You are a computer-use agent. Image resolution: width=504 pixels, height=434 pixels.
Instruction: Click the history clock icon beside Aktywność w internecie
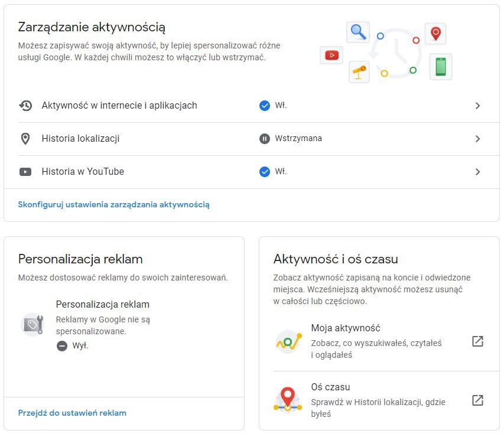pos(25,106)
